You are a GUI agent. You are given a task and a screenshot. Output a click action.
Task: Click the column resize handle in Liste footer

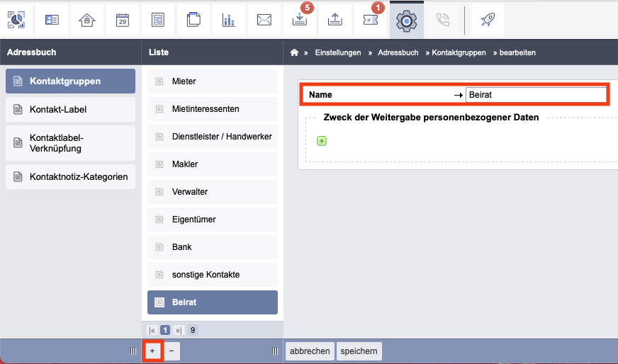pos(275,351)
